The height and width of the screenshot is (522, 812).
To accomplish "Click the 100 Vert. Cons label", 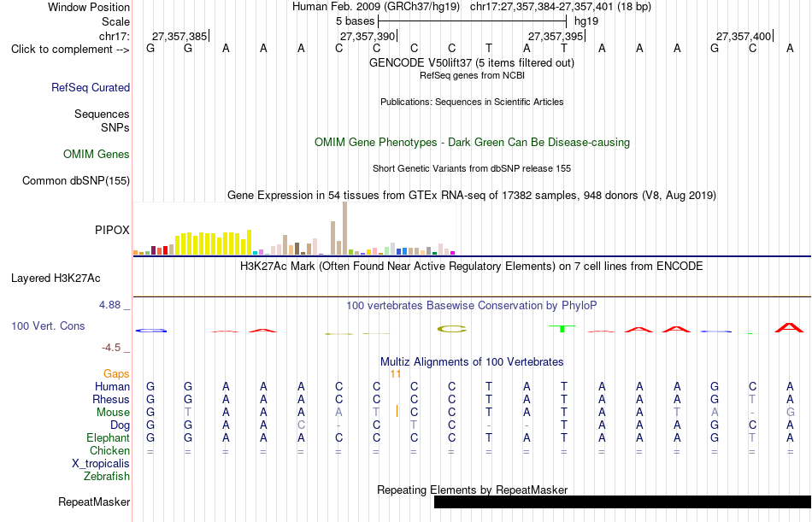I will (48, 326).
